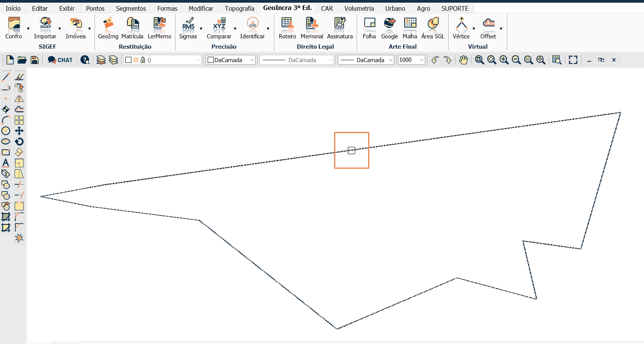This screenshot has height=344, width=644.
Task: Select the Mirror tool
Action: tap(19, 99)
